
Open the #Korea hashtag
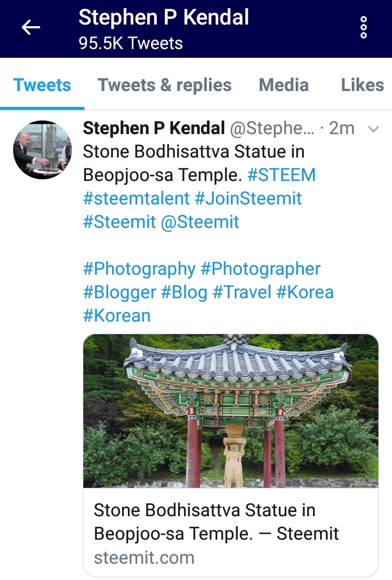305,292
